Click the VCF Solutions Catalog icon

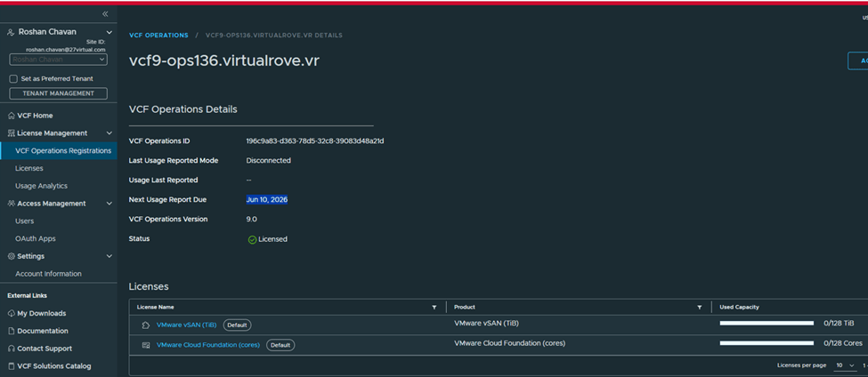coord(11,366)
